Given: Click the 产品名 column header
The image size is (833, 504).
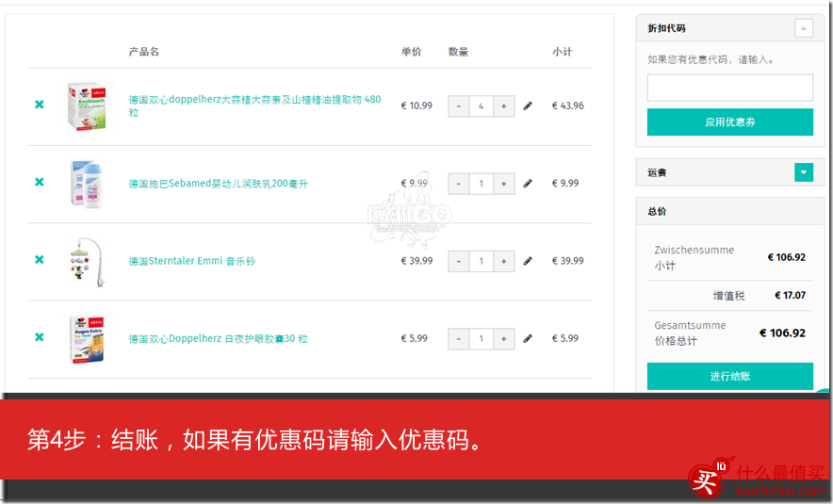Looking at the screenshot, I should [144, 52].
